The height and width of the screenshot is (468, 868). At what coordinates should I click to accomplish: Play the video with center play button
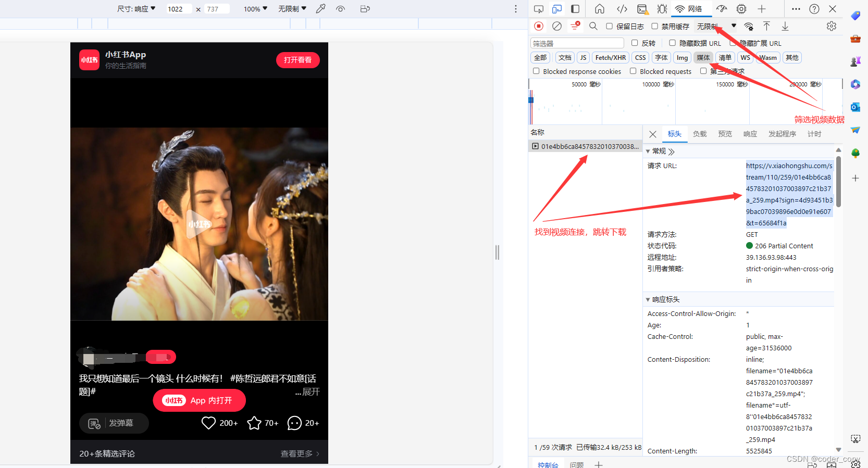(x=199, y=224)
